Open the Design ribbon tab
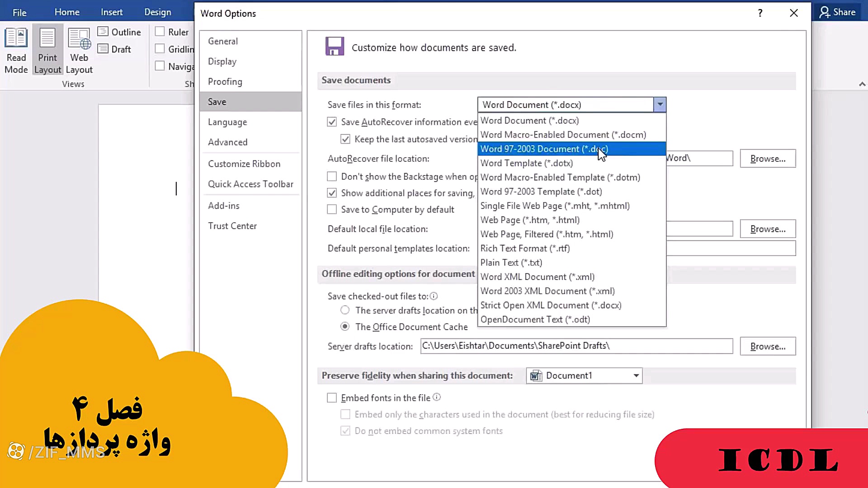This screenshot has width=868, height=488. pyautogui.click(x=158, y=12)
